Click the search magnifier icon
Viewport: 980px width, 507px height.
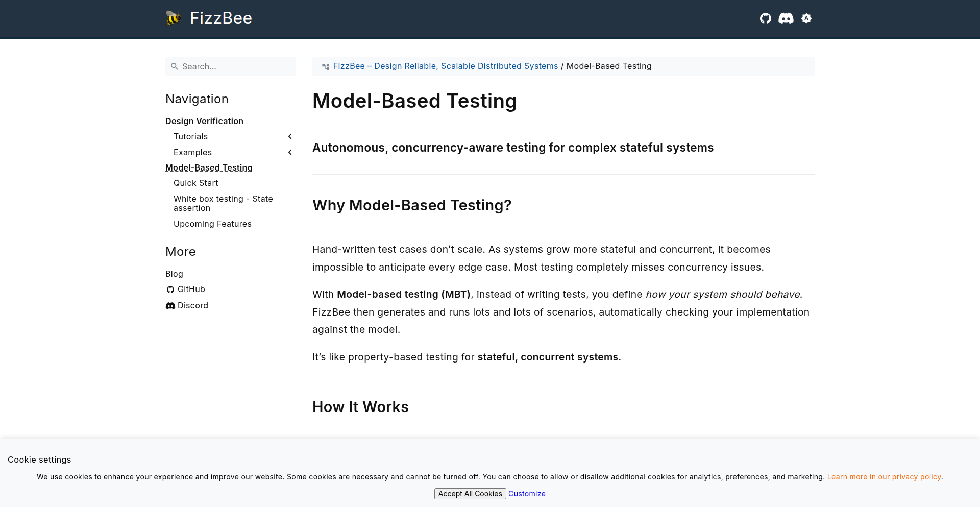point(175,66)
